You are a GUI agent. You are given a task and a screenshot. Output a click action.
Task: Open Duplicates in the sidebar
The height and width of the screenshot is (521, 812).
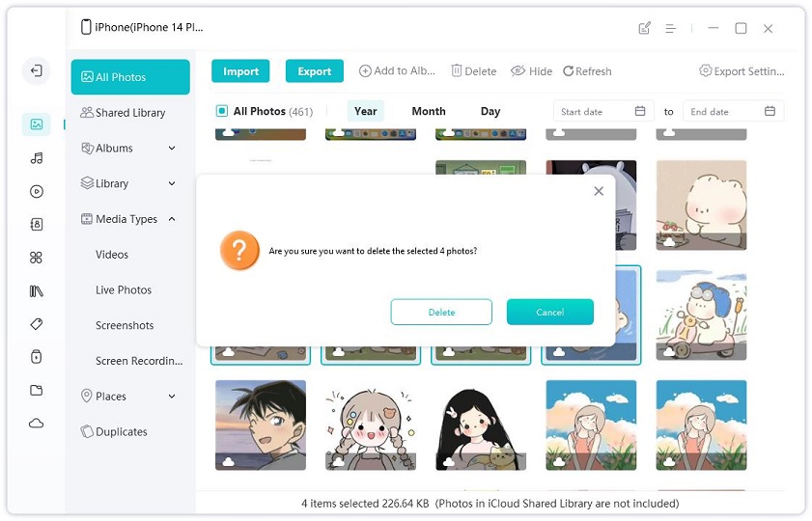pyautogui.click(x=114, y=431)
